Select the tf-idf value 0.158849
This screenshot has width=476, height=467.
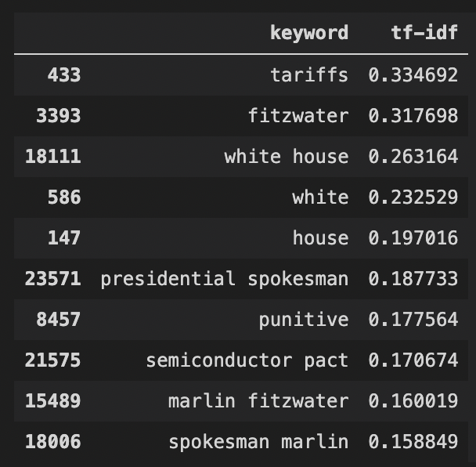413,442
